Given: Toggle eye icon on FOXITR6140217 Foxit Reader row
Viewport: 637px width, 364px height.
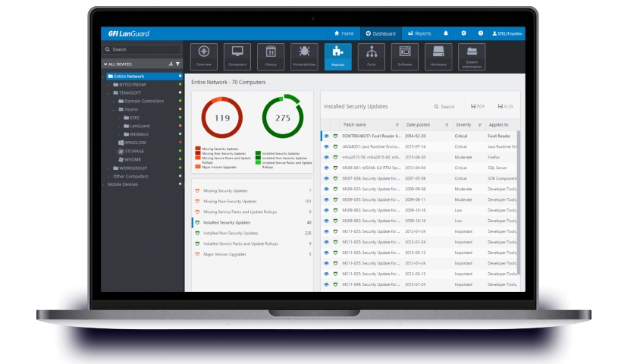Looking at the screenshot, I should (x=326, y=136).
